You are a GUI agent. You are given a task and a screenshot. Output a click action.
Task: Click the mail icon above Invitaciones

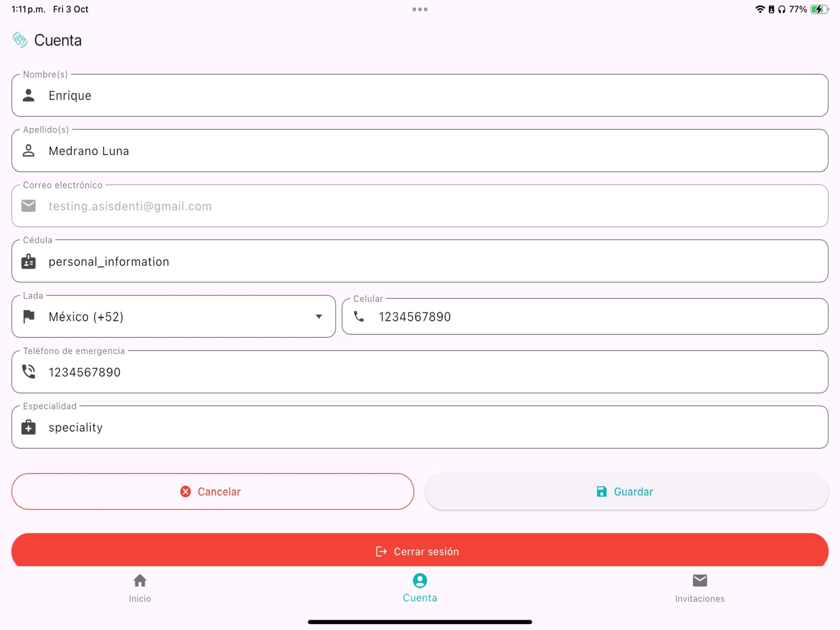pyautogui.click(x=700, y=580)
